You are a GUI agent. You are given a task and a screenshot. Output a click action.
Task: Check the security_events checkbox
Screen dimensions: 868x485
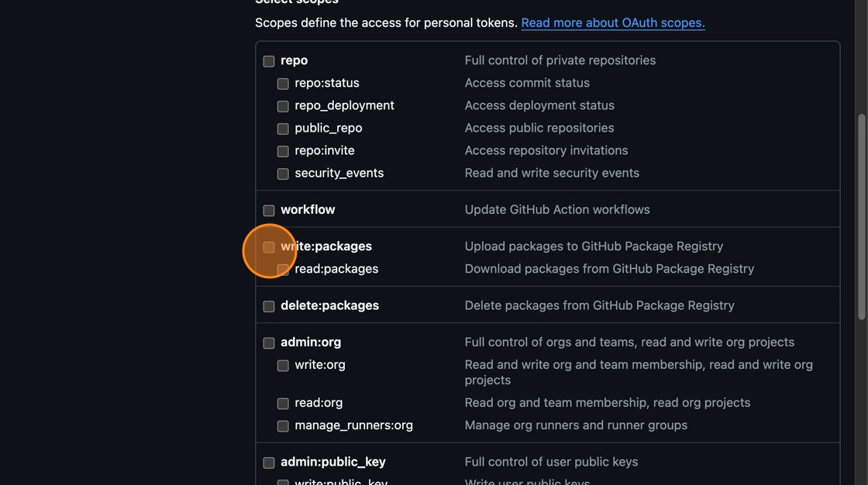pyautogui.click(x=283, y=174)
